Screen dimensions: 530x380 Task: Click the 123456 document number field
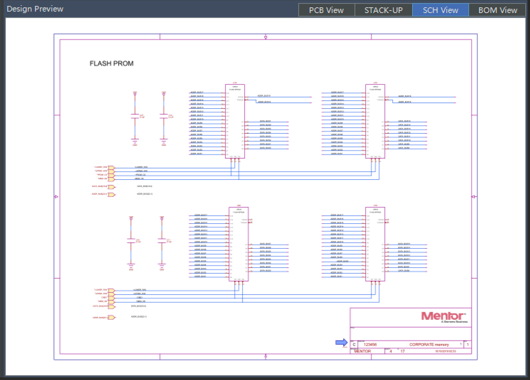point(370,345)
